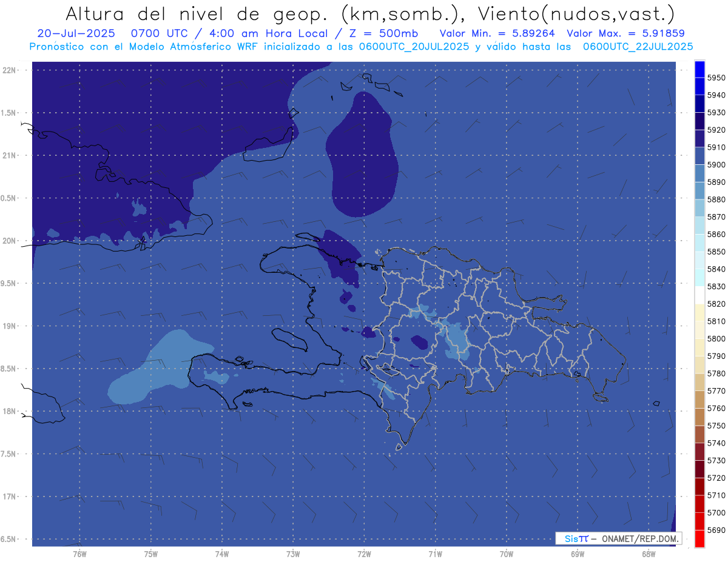The width and height of the screenshot is (728, 562).
Task: Click the '5950' legend value
Action: [x=716, y=78]
